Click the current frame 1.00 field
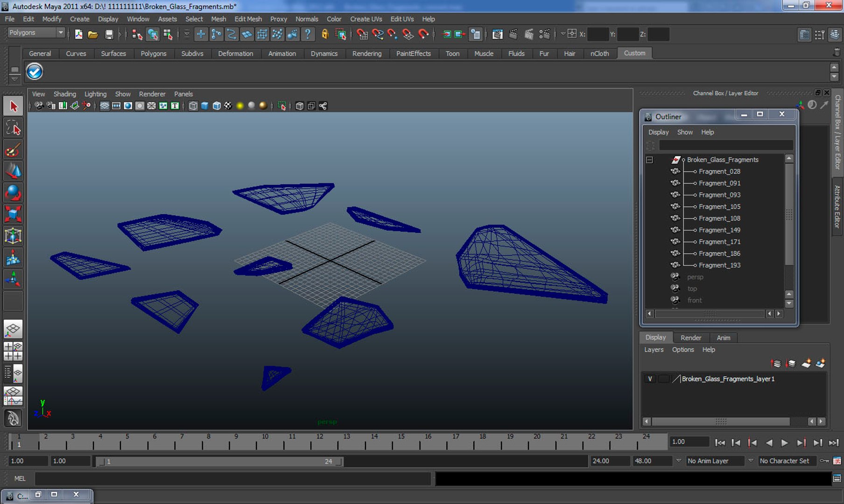Image resolution: width=844 pixels, height=504 pixels. point(689,441)
